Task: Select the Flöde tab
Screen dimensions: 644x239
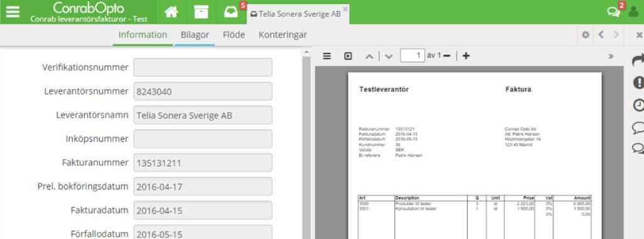Action: click(234, 35)
